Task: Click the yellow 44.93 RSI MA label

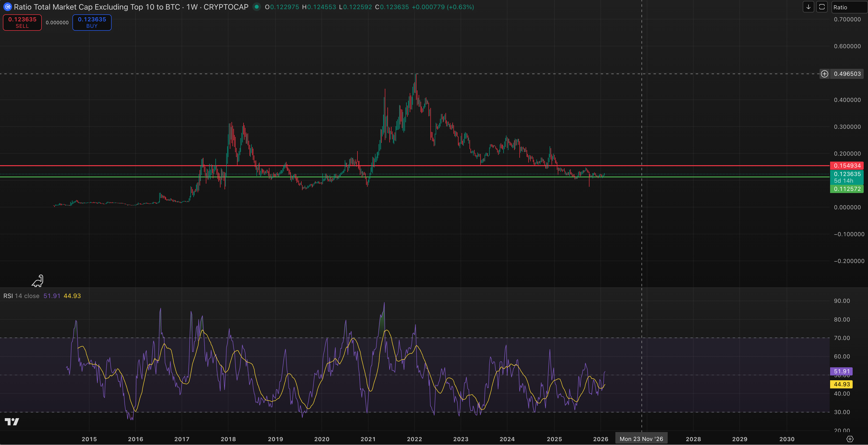Action: pos(841,384)
